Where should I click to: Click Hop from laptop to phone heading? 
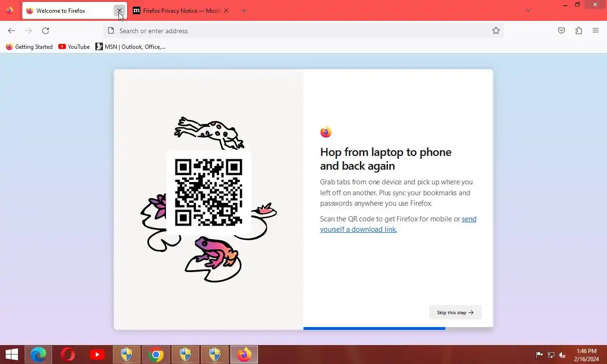tap(386, 159)
